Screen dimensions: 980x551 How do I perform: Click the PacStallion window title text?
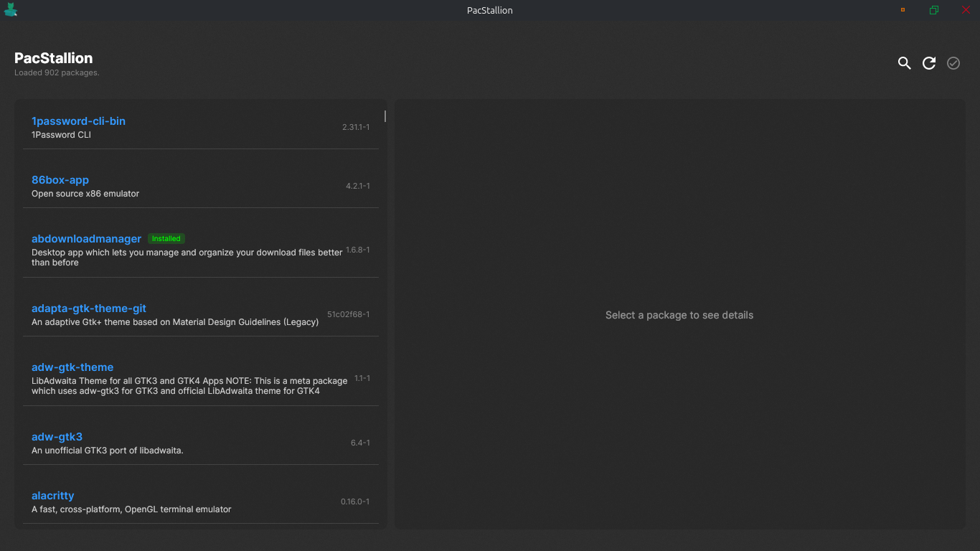(490, 10)
